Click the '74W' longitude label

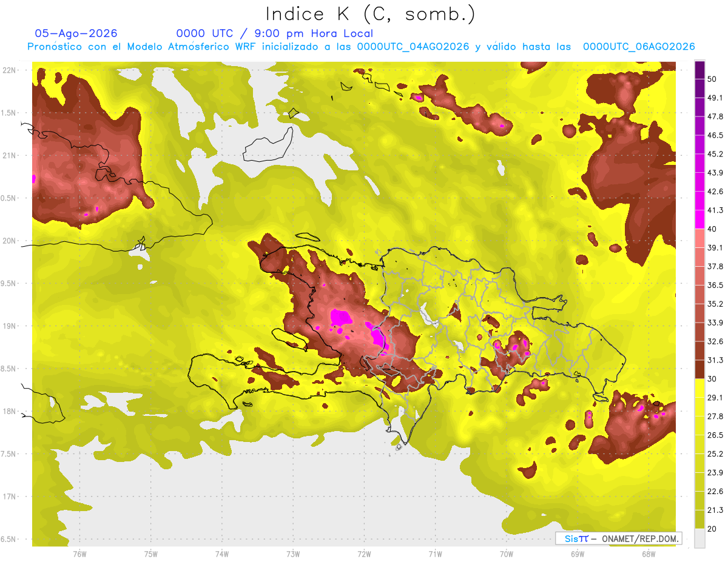(x=221, y=554)
